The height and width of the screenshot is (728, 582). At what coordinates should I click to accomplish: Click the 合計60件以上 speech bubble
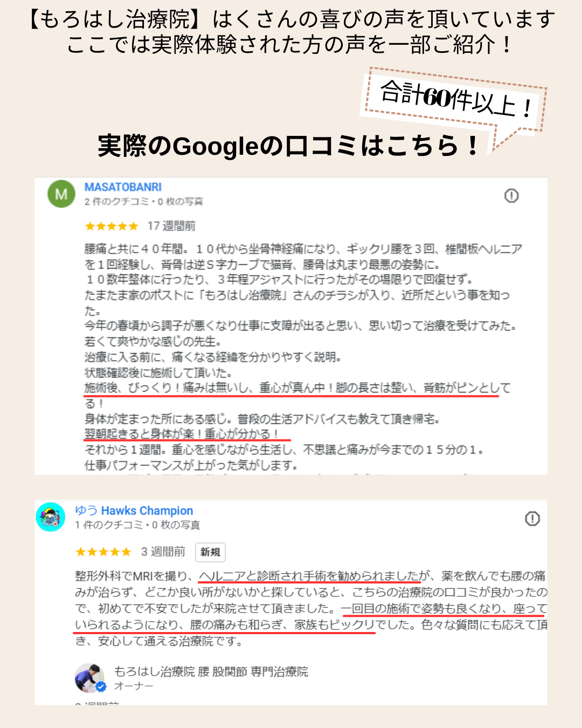[x=455, y=100]
